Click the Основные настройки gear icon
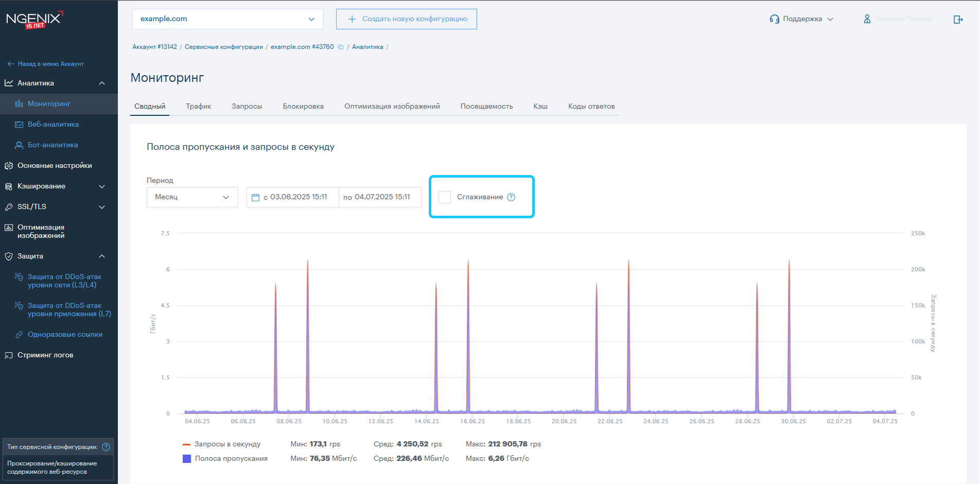 coord(9,166)
